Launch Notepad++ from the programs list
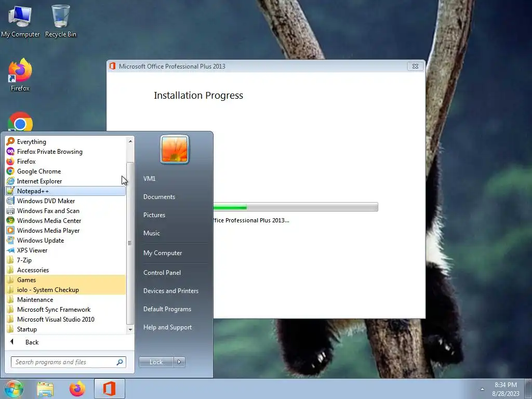 click(65, 191)
